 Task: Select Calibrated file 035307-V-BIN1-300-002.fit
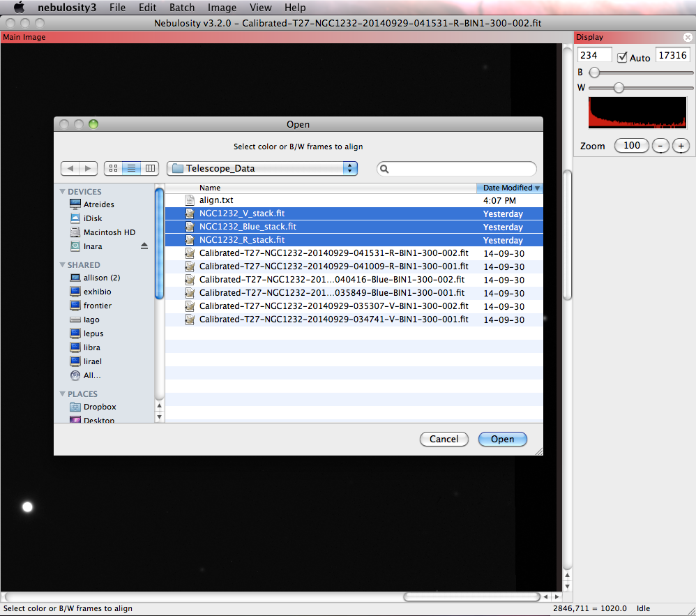(x=354, y=306)
